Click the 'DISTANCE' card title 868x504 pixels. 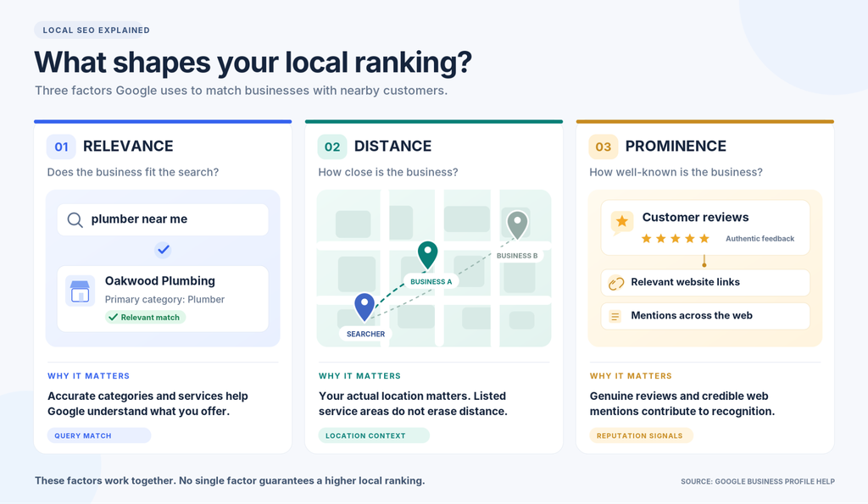pyautogui.click(x=393, y=146)
